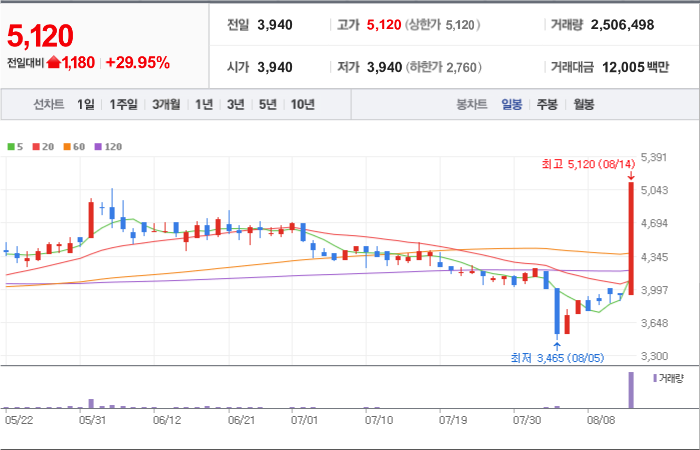The height and width of the screenshot is (450, 700).
Task: Click the 07/10 date axis label
Action: (378, 420)
